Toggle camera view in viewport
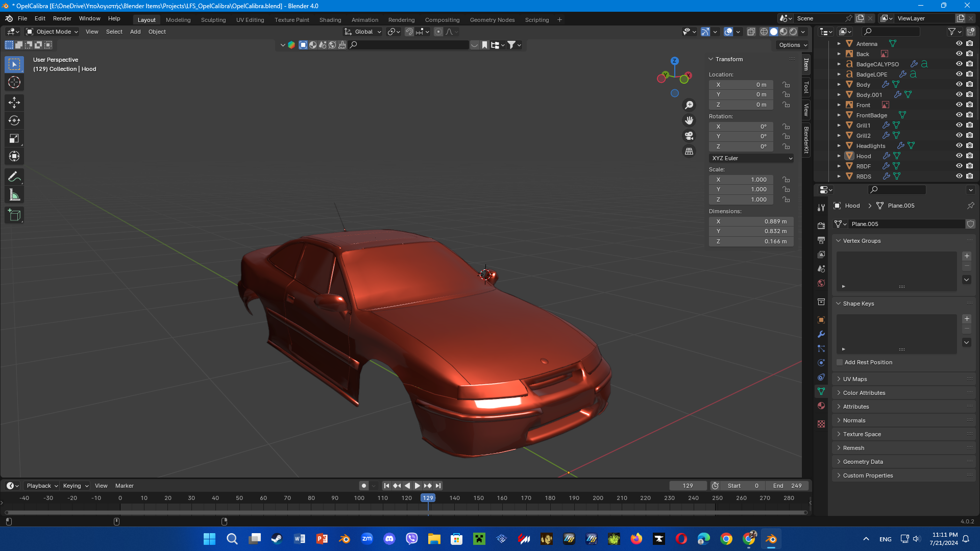The height and width of the screenshot is (551, 980). (689, 136)
